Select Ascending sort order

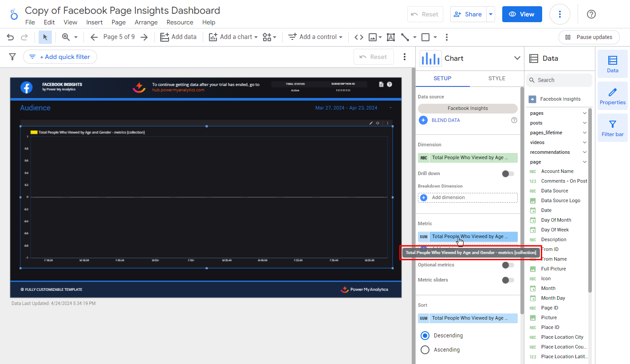(425, 350)
